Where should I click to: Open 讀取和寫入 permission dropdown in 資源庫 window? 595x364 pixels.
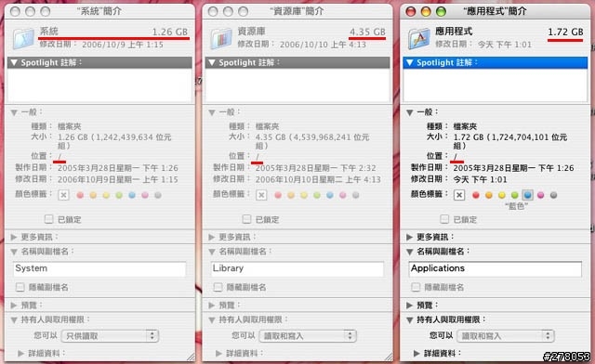coord(308,335)
